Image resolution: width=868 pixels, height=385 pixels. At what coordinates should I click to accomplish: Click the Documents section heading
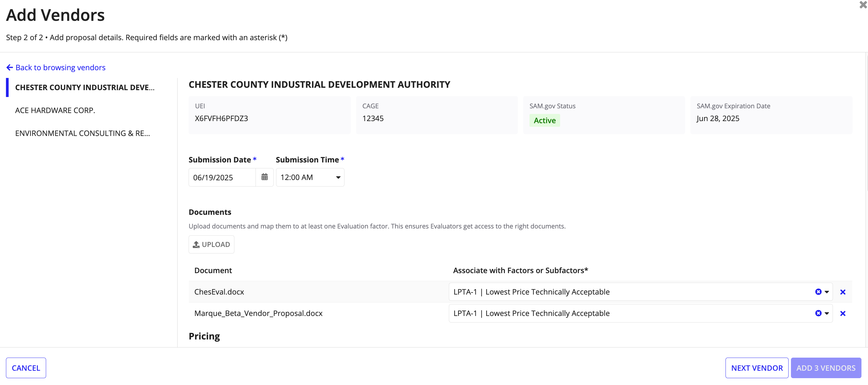pos(210,212)
